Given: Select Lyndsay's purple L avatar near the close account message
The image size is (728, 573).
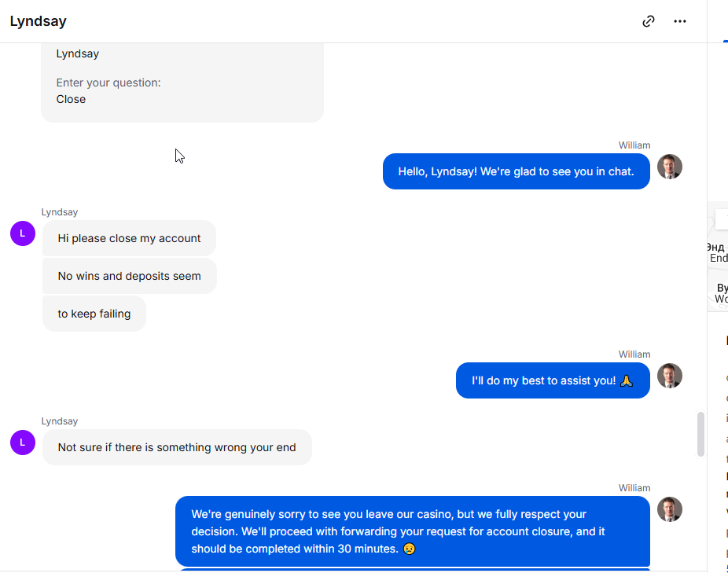Looking at the screenshot, I should pos(23,233).
